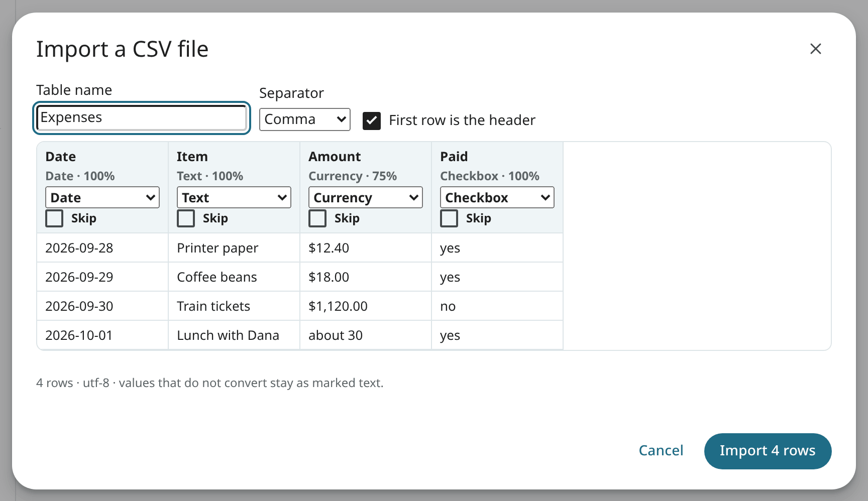Close the Import a CSV file dialog
Viewport: 868px width, 501px height.
[x=815, y=49]
